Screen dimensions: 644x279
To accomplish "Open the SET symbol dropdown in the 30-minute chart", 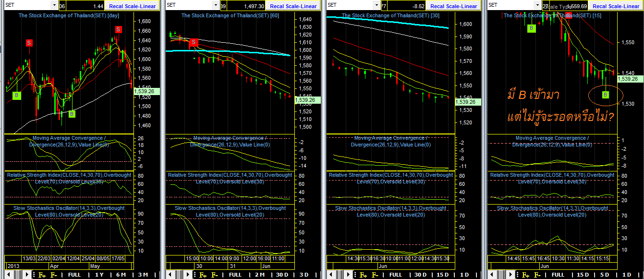I will coord(377,5).
